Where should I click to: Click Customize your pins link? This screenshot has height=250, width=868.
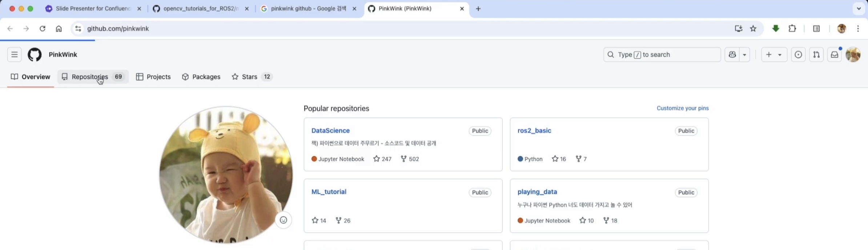(683, 108)
